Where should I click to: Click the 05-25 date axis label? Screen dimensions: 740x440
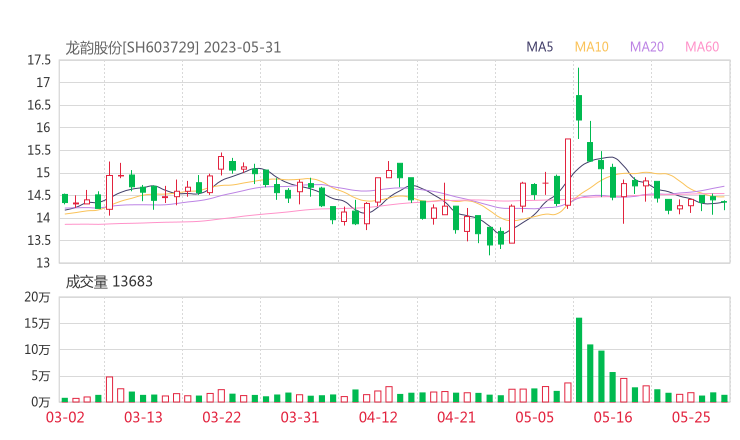coord(691,417)
